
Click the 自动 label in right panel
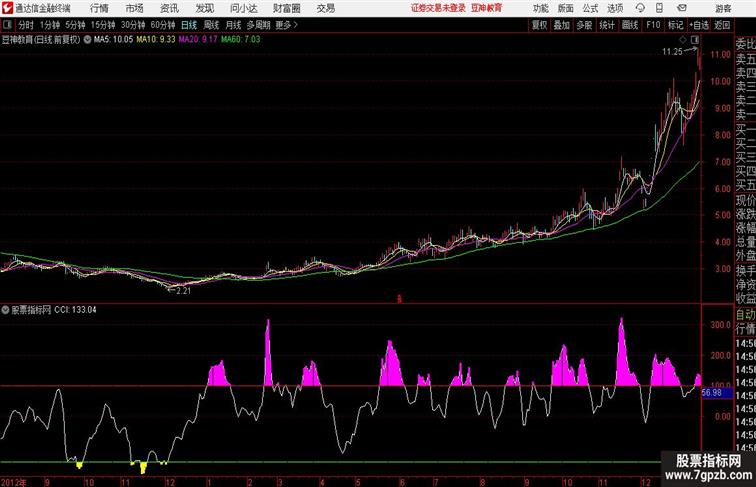pyautogui.click(x=745, y=315)
